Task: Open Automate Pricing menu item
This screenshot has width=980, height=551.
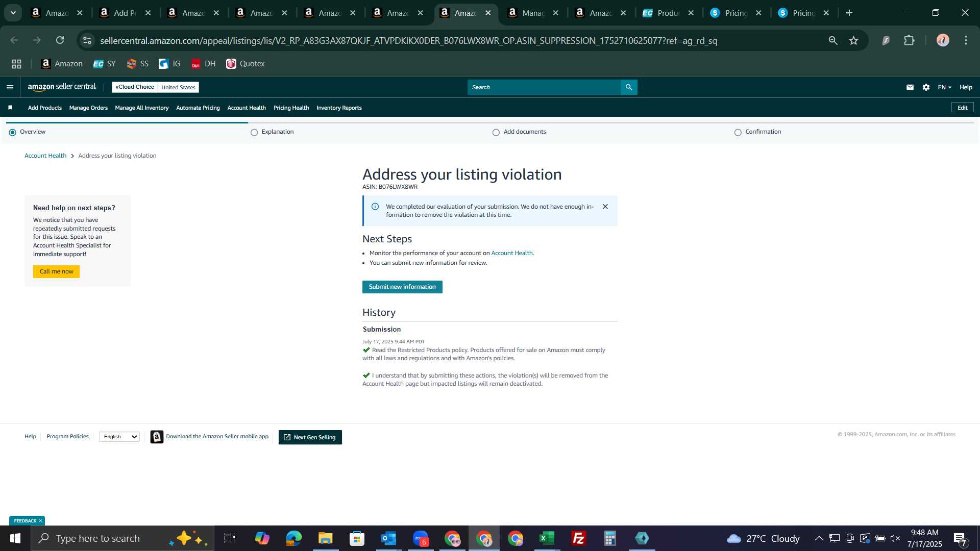Action: pyautogui.click(x=198, y=108)
